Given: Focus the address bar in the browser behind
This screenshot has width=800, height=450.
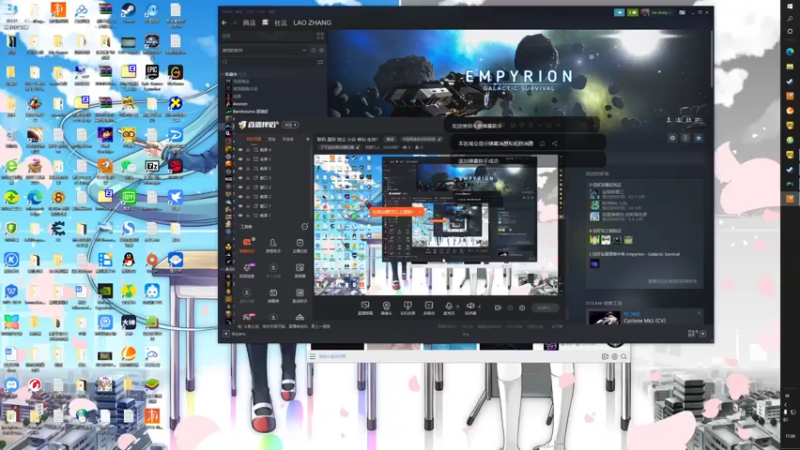Looking at the screenshot, I should [457, 356].
